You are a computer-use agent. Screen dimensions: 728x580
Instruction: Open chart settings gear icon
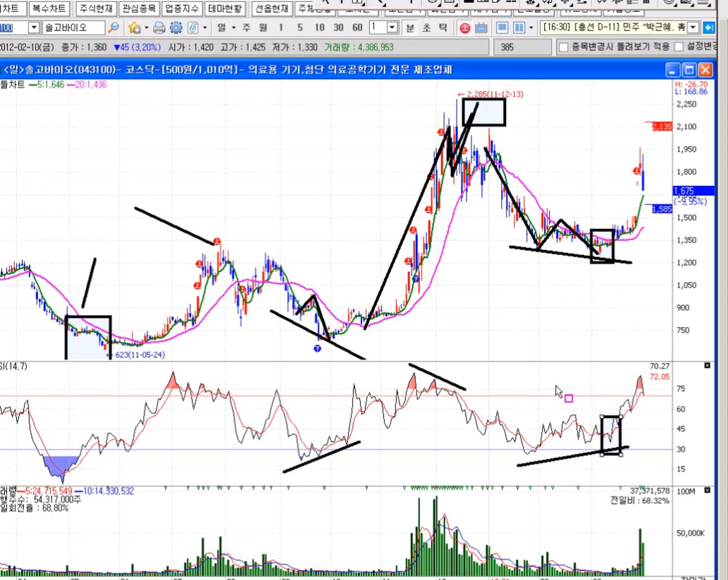click(175, 27)
